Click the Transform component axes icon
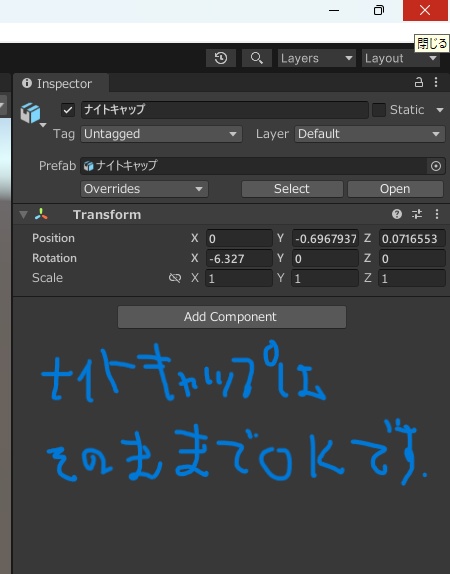 [x=41, y=215]
